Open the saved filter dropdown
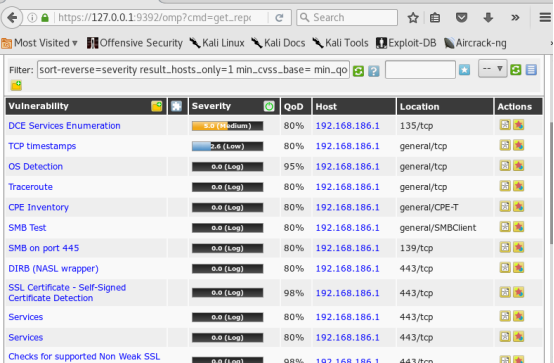Screen dimensions: 554x363 (x=493, y=69)
